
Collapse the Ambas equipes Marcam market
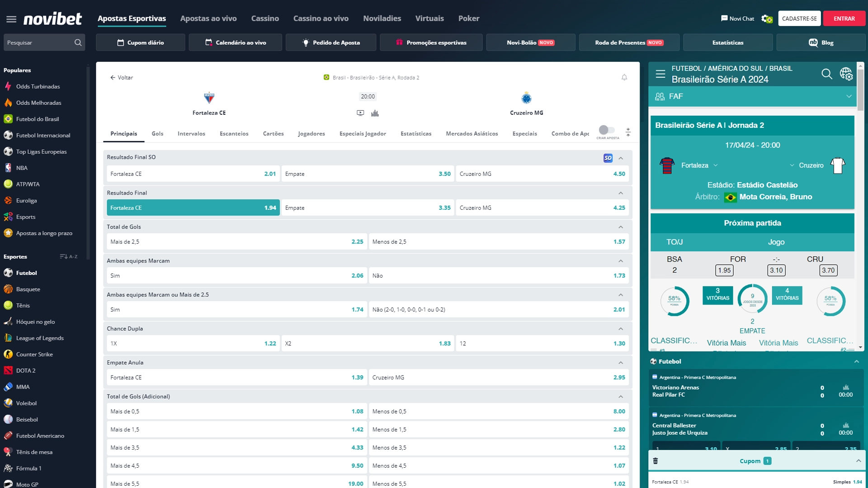(x=621, y=261)
